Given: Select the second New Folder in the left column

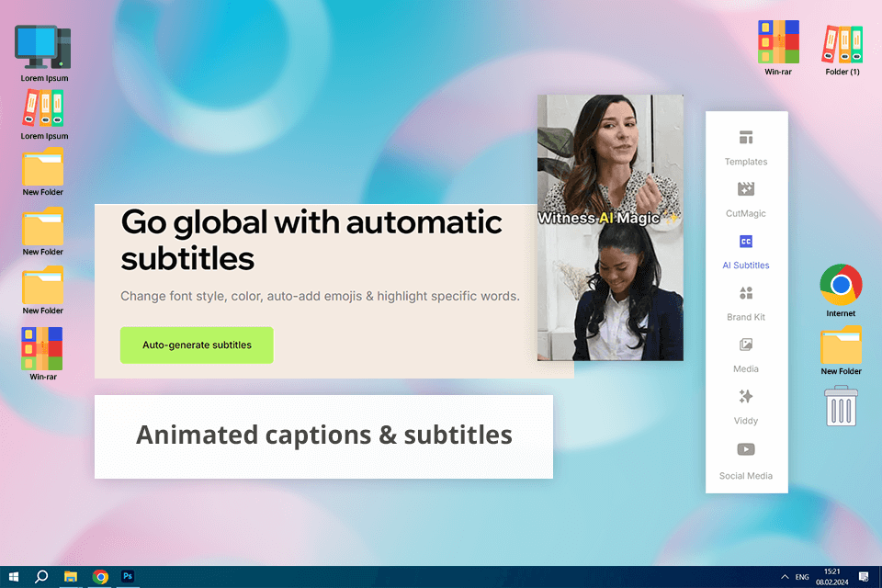Looking at the screenshot, I should 43,226.
